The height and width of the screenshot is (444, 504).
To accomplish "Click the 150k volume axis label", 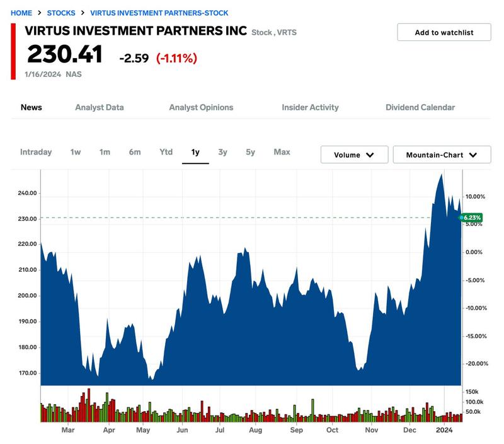I will (x=472, y=392).
